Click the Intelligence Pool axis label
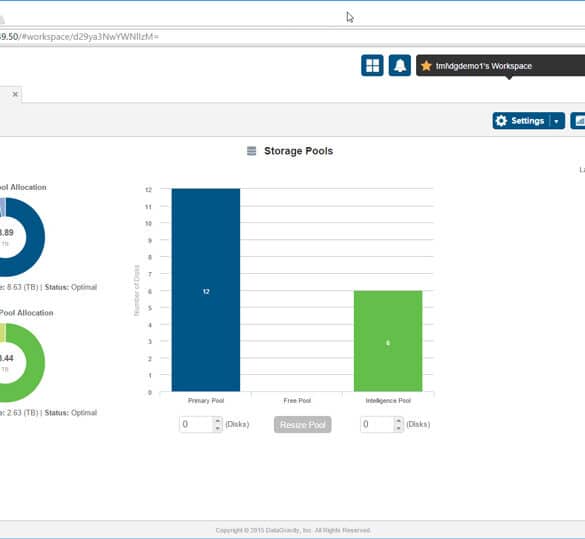 (388, 401)
